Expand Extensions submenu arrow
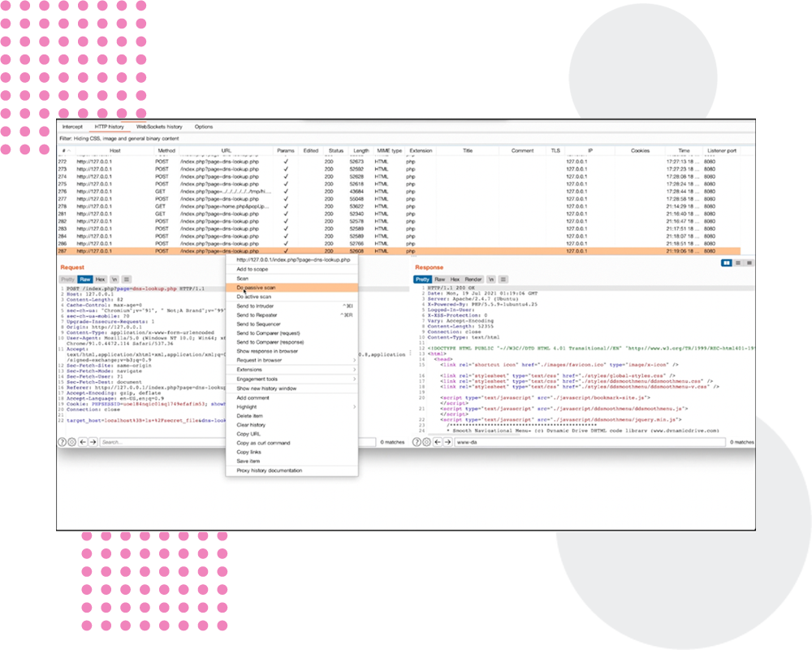Image resolution: width=812 pixels, height=650 pixels. tap(354, 370)
